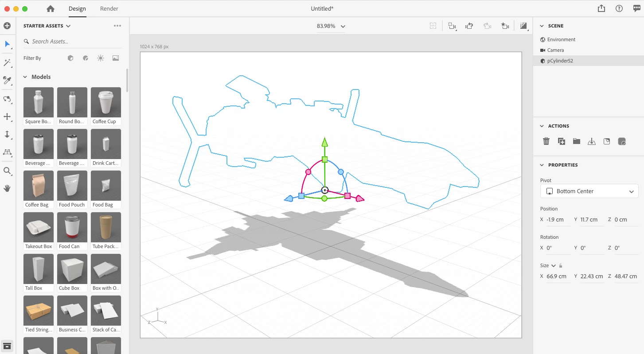Open the feedback speech bubble icon

coord(636,8)
